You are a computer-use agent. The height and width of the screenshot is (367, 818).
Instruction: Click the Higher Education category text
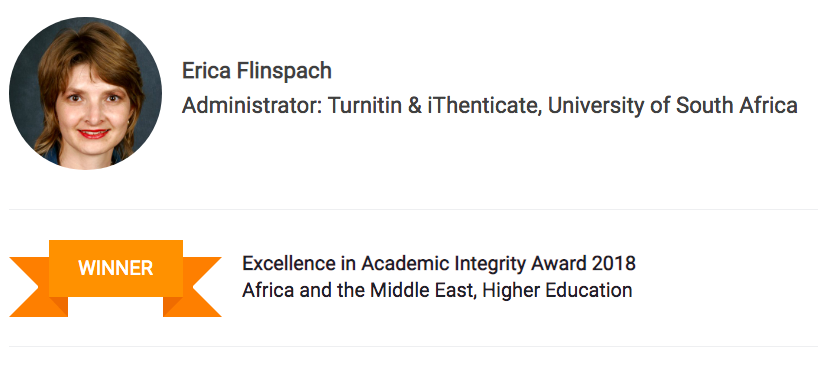click(557, 290)
